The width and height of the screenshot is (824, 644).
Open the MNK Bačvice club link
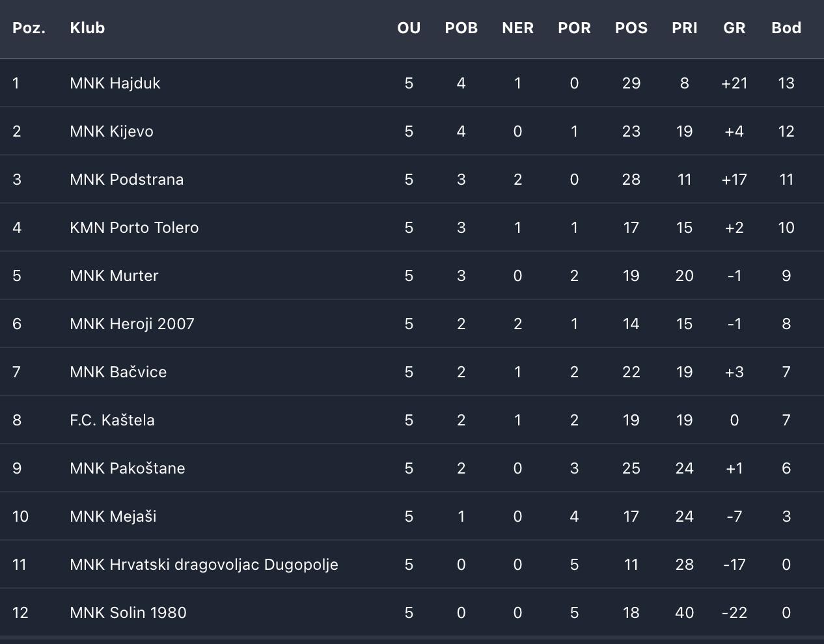tap(118, 372)
